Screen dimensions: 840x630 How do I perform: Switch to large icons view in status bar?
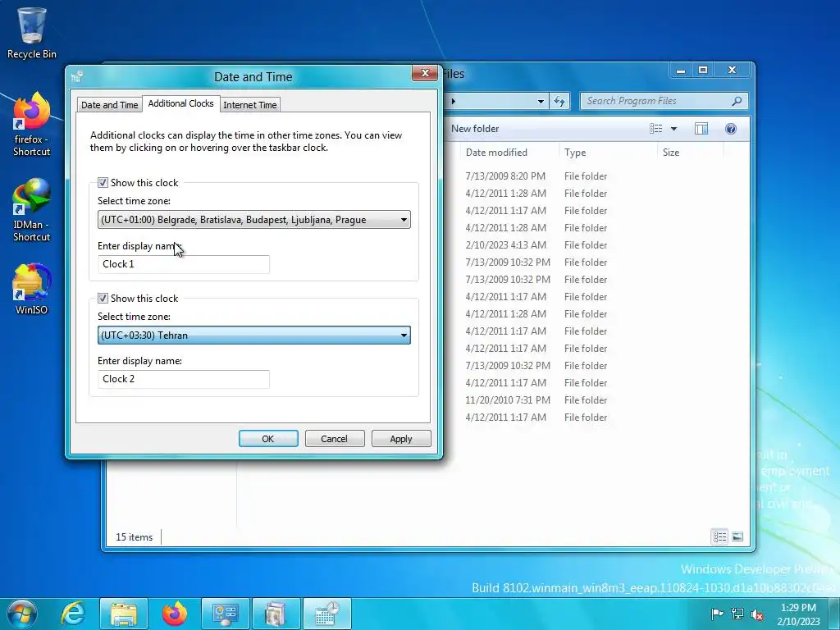click(x=737, y=536)
